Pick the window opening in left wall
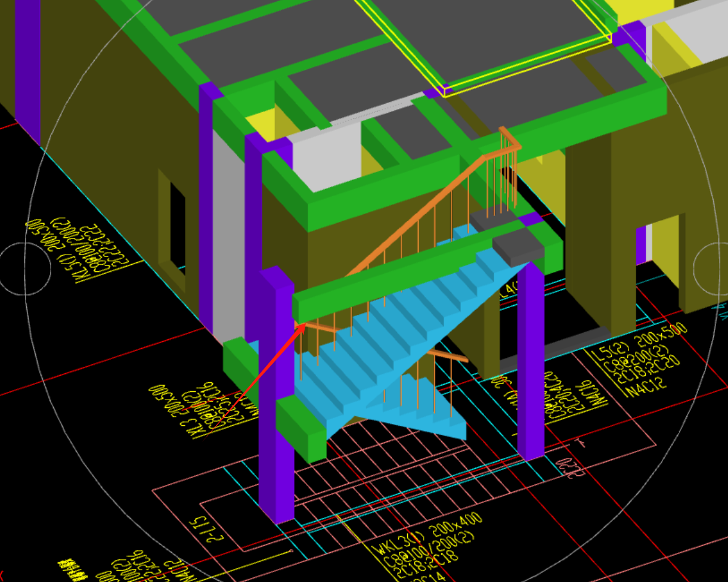This screenshot has height=582, width=728. pos(172,230)
